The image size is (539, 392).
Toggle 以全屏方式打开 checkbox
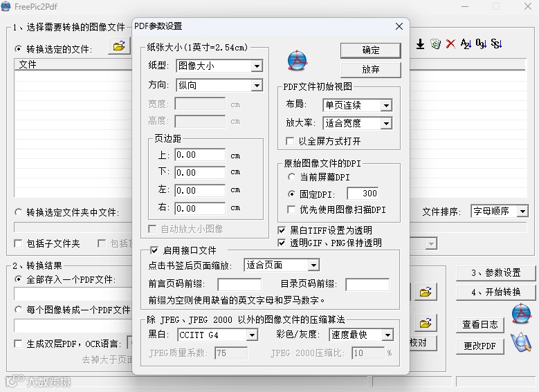point(290,141)
